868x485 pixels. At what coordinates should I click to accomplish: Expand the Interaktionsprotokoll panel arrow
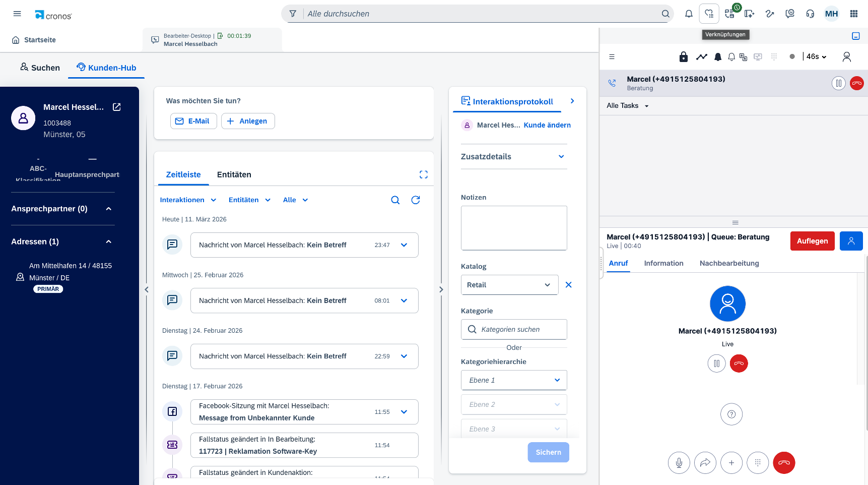tap(572, 101)
